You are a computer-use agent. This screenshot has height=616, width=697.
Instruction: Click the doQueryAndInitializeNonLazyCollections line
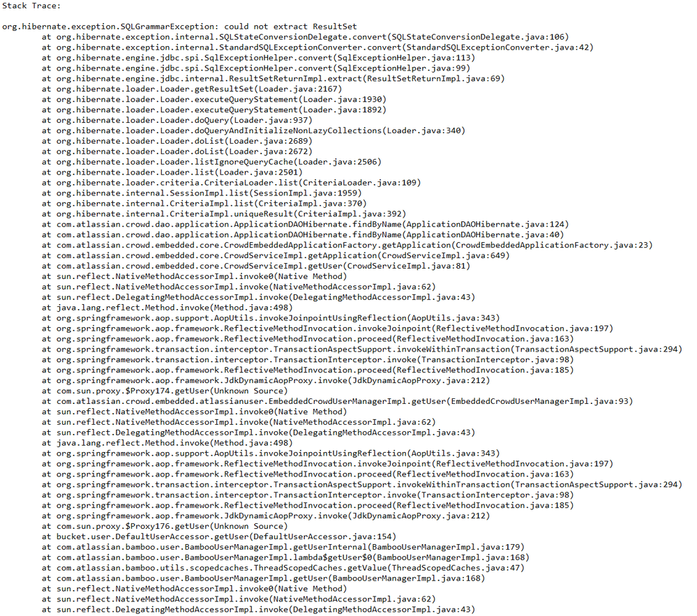[254, 130]
